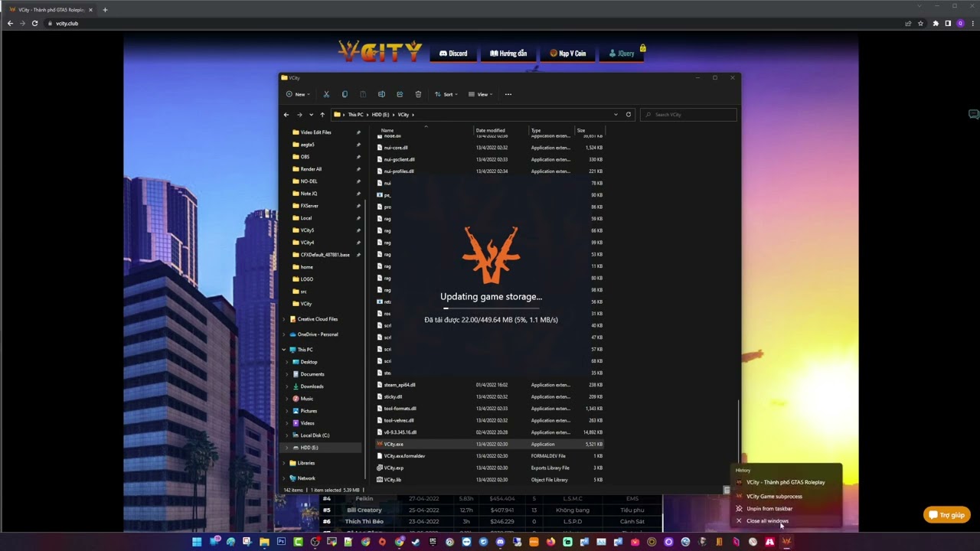
Task: Choose Unpin from taskbar
Action: pos(787,508)
